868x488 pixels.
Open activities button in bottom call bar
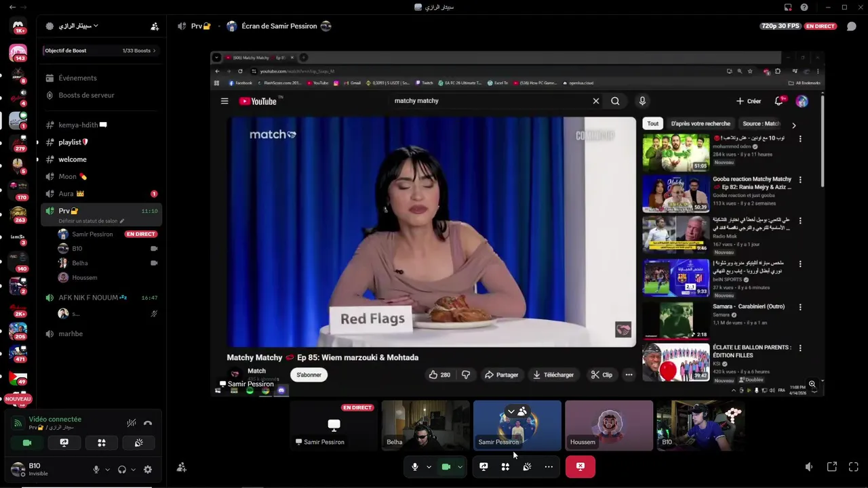click(x=505, y=466)
